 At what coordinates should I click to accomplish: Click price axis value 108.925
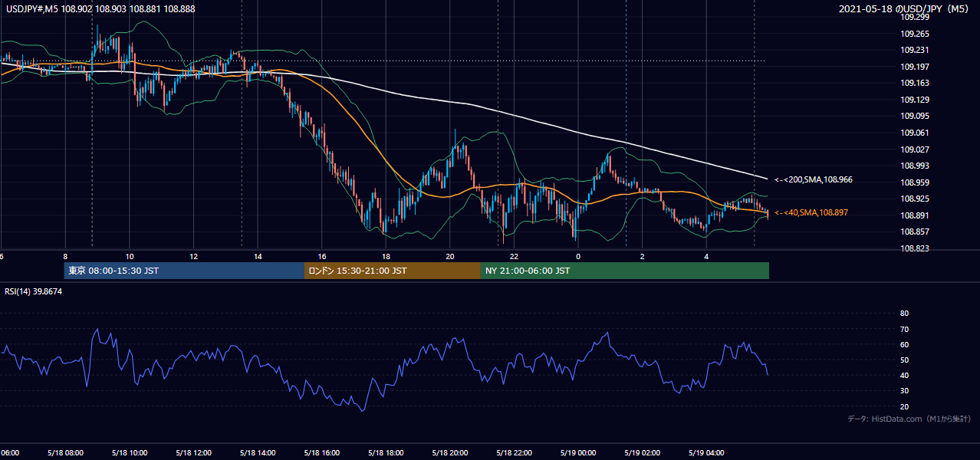pyautogui.click(x=914, y=199)
